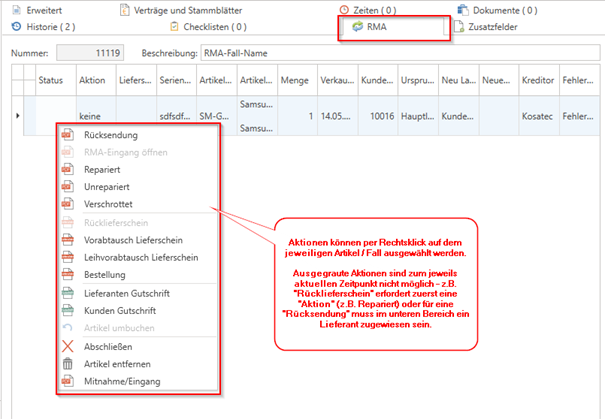Click the Verschrottet icon in menu
This screenshot has width=605, height=419.
tap(68, 204)
